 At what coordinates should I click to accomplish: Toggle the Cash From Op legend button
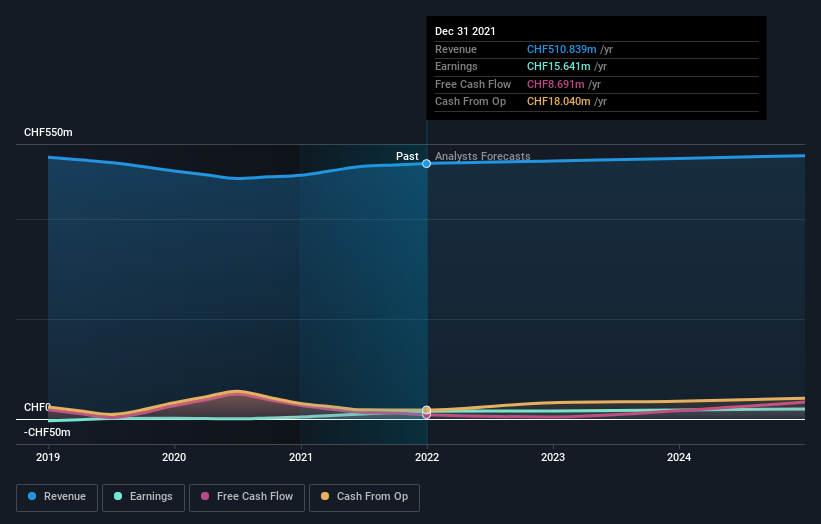click(x=364, y=497)
